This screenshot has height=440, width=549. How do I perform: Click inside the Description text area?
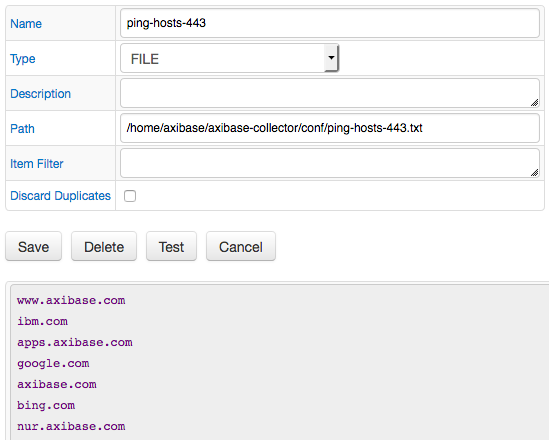pos(329,93)
